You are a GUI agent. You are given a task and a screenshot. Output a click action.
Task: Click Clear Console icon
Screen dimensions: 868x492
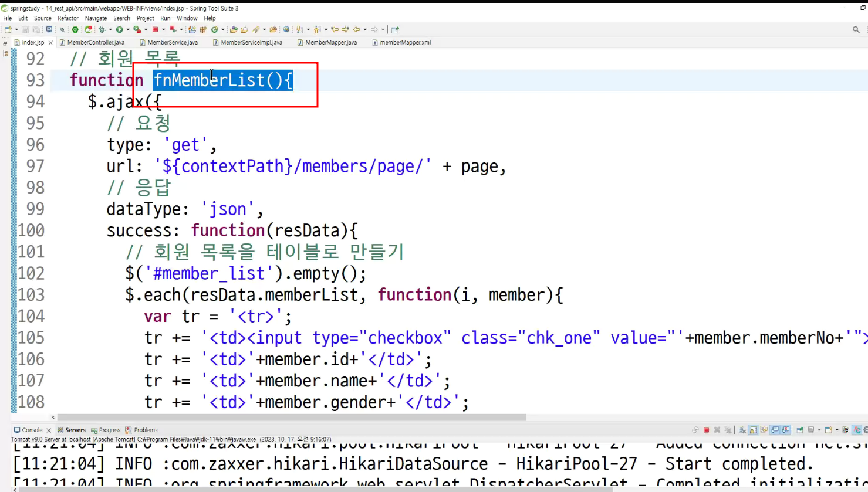[x=742, y=430]
